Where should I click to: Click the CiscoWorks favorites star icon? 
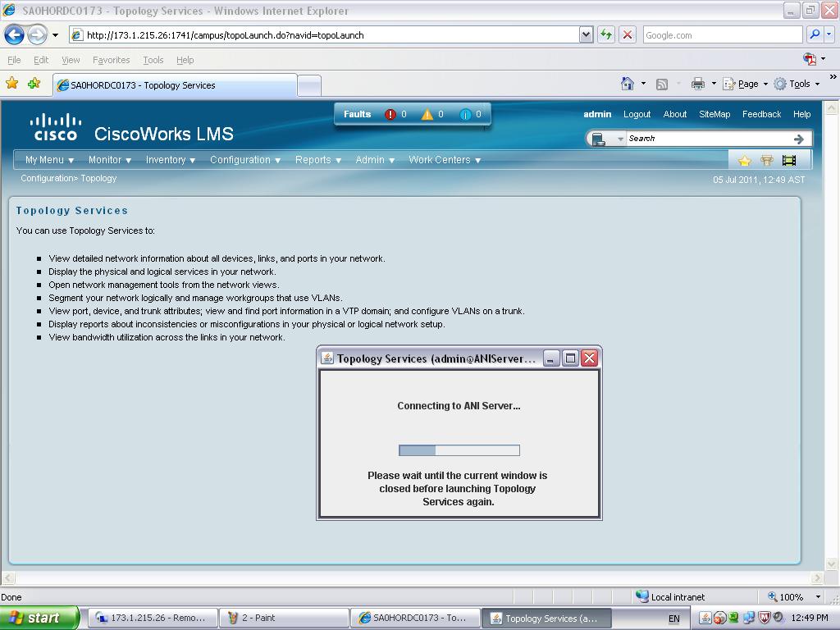coord(744,160)
